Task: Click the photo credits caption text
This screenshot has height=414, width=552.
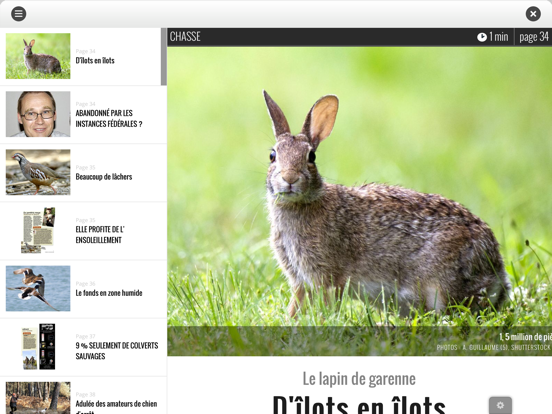Action: pos(494,347)
